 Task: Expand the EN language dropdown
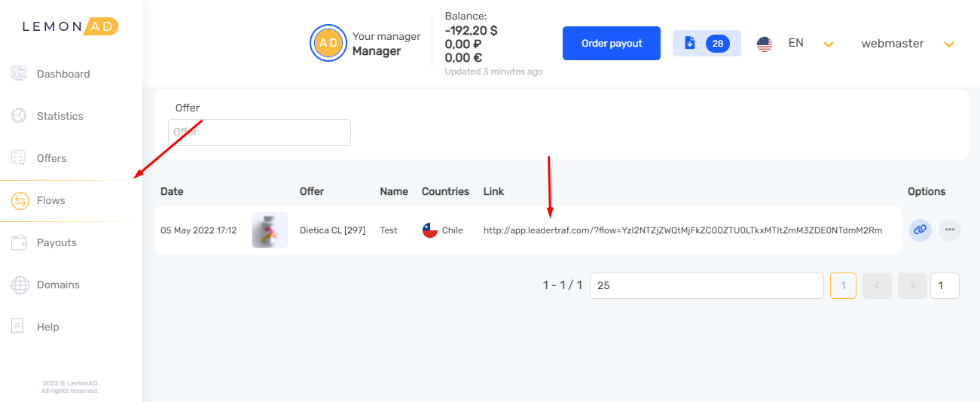pos(828,44)
